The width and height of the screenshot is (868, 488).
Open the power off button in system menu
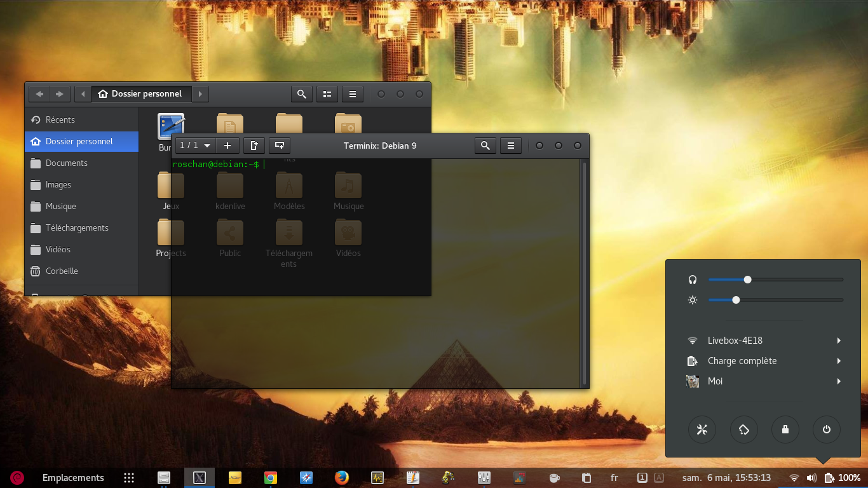click(826, 430)
